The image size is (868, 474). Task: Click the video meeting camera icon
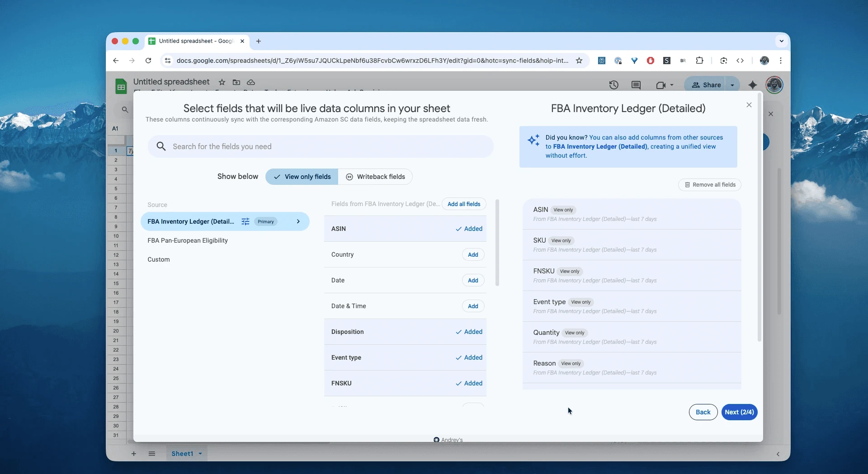tap(660, 85)
